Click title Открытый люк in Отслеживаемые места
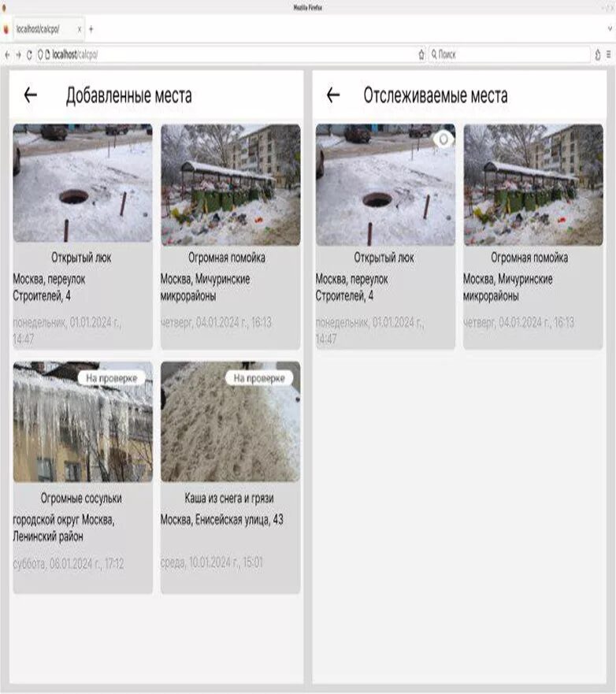 [x=384, y=258]
